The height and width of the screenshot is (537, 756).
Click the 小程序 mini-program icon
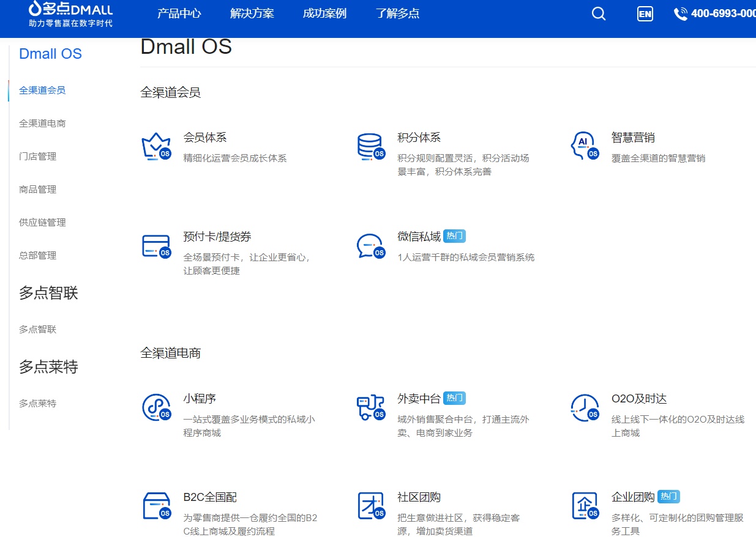pyautogui.click(x=156, y=408)
